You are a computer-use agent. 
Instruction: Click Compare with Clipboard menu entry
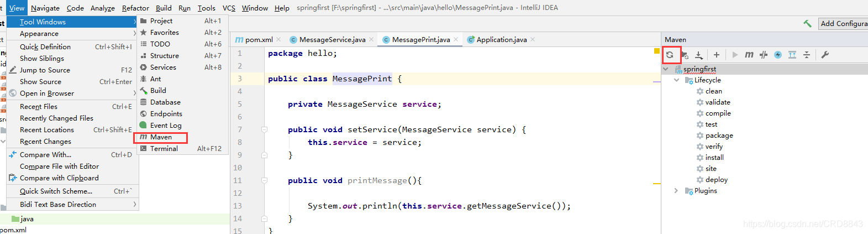72,178
